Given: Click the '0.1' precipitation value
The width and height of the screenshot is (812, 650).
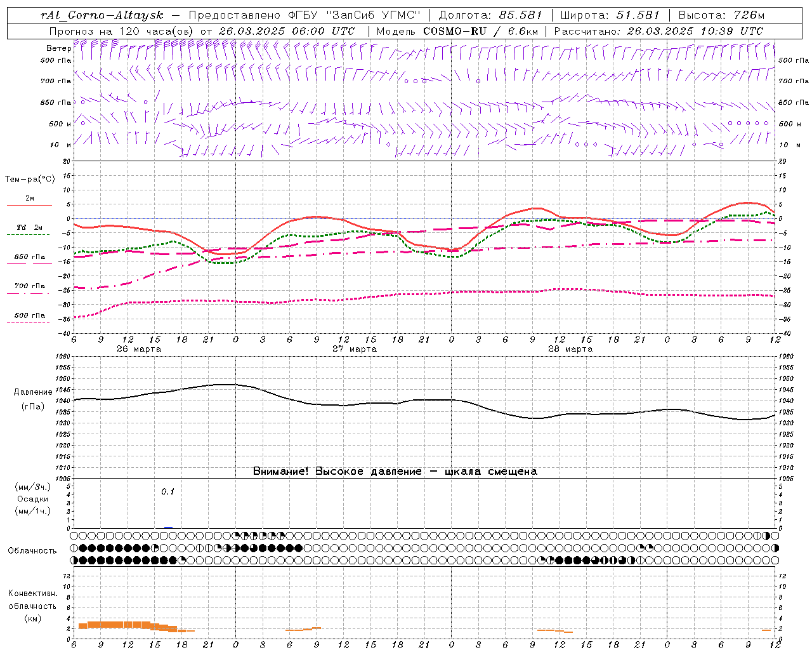Looking at the screenshot, I should (x=167, y=492).
